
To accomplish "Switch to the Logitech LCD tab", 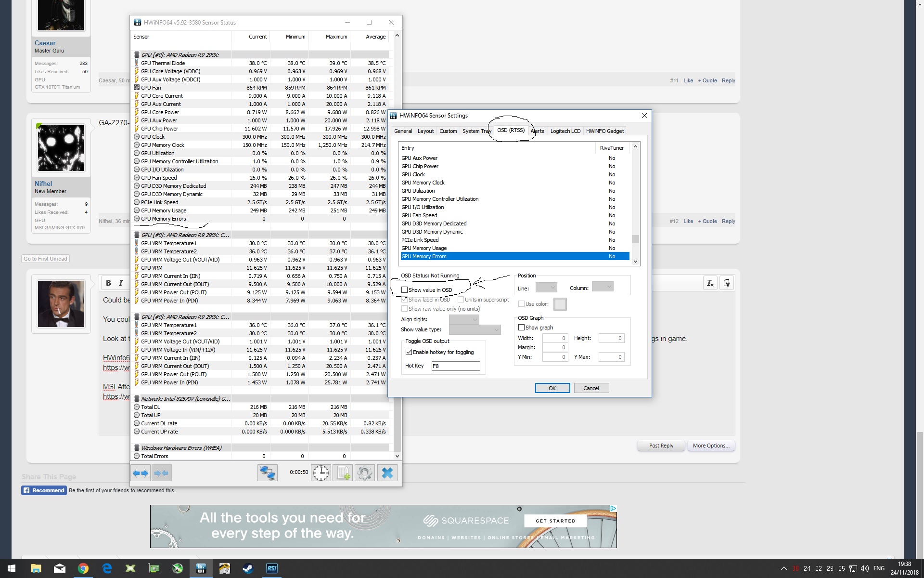I will (x=565, y=131).
